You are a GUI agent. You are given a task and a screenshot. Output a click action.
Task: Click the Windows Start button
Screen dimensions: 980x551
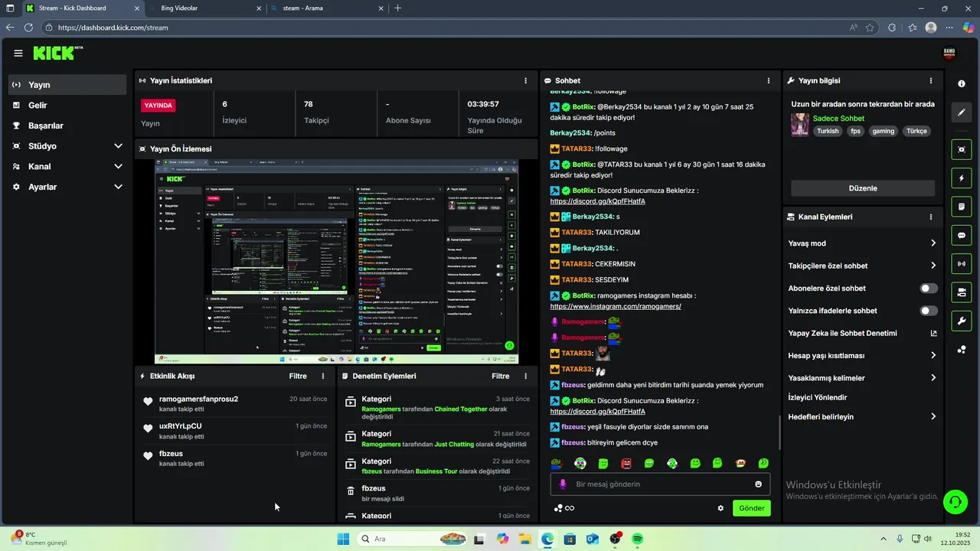pyautogui.click(x=343, y=540)
